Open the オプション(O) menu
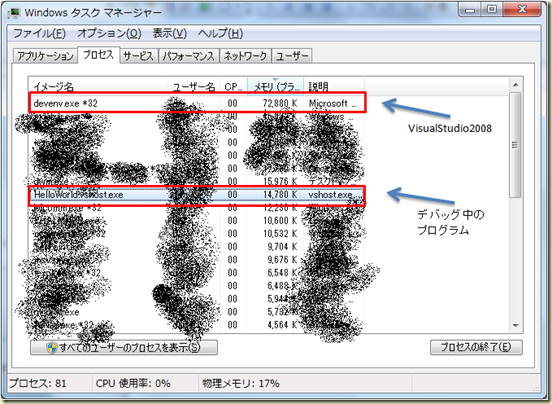 tap(109, 33)
